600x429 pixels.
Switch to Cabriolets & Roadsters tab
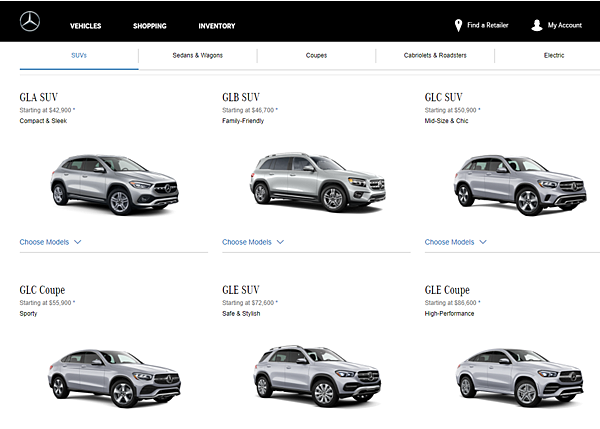pos(435,55)
